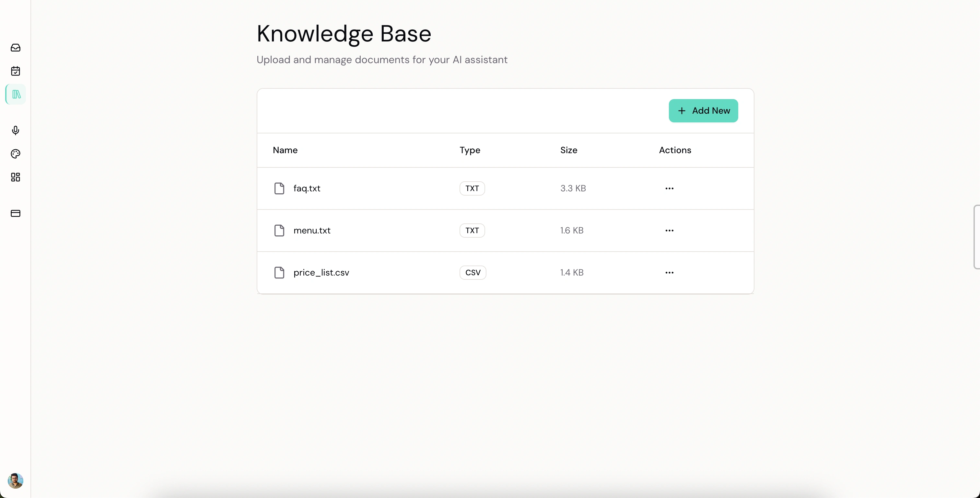Open the microphone voice settings icon
Image resolution: width=980 pixels, height=498 pixels.
16,130
